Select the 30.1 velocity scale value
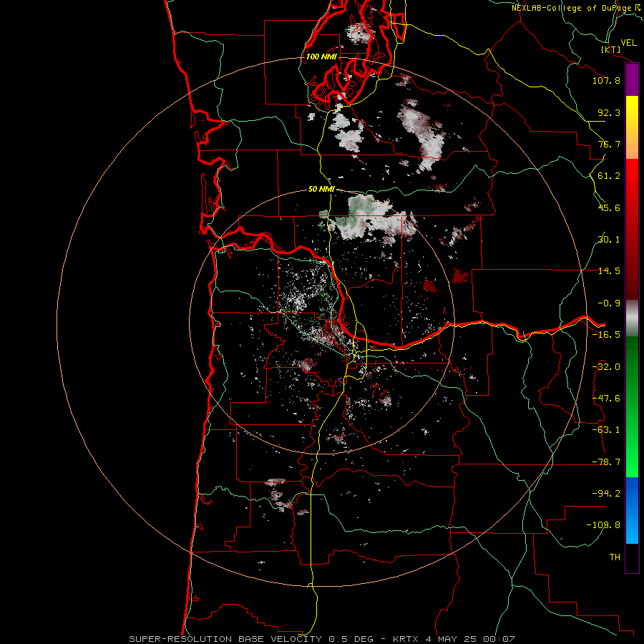The width and height of the screenshot is (644, 644). [609, 240]
